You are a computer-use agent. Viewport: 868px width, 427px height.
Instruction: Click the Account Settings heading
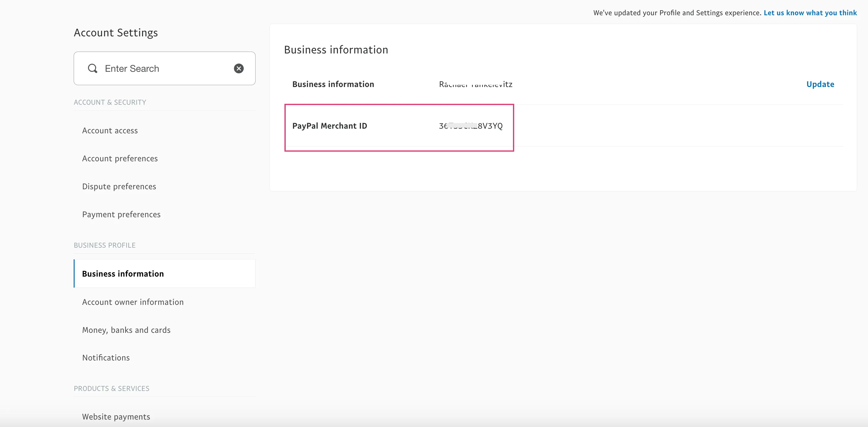tap(116, 33)
